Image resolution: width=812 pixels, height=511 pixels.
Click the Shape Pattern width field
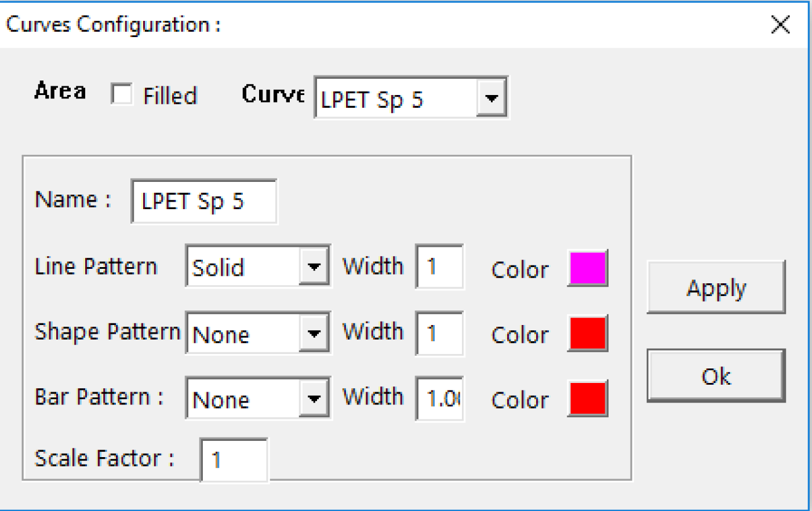439,333
